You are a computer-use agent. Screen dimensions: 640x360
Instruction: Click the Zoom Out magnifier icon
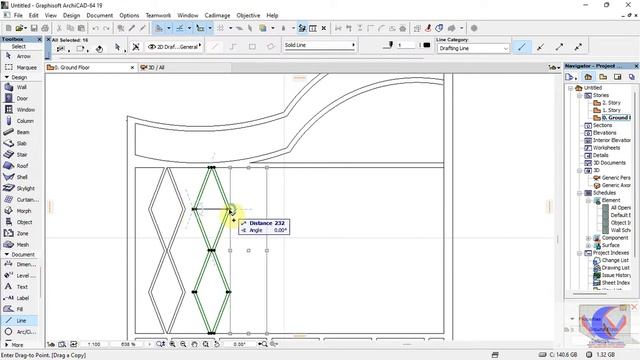[x=183, y=344]
